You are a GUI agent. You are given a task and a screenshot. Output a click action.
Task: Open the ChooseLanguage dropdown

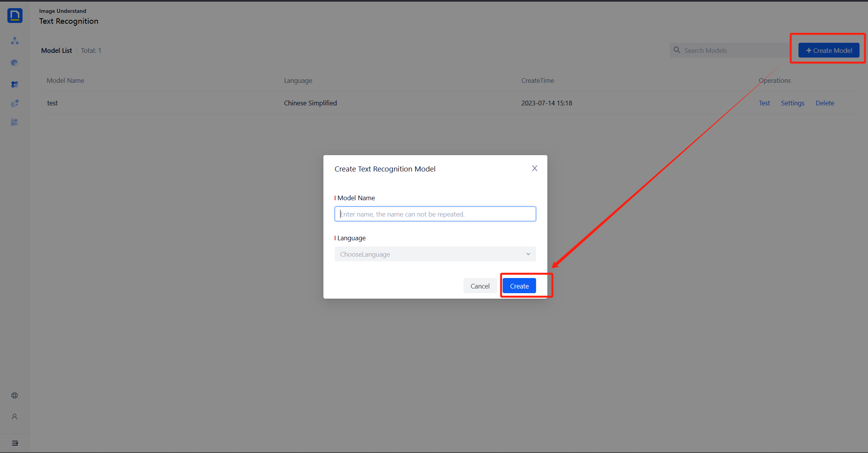(x=435, y=254)
